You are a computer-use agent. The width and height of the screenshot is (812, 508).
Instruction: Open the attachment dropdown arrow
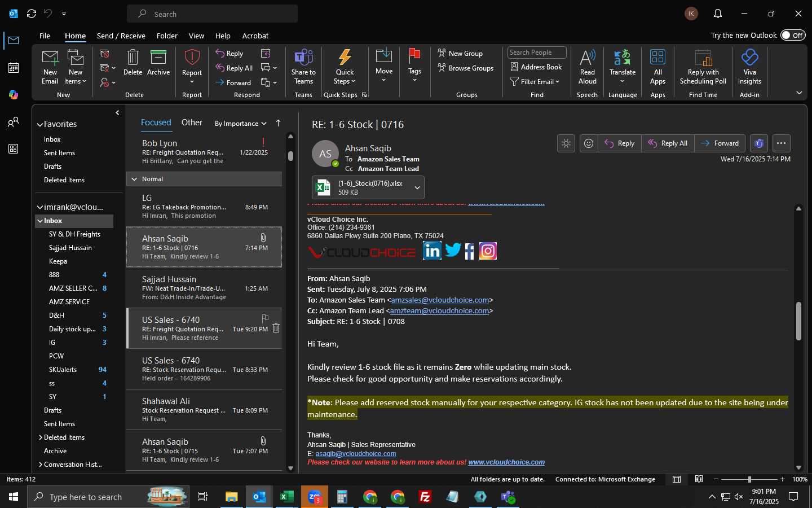[x=417, y=187]
